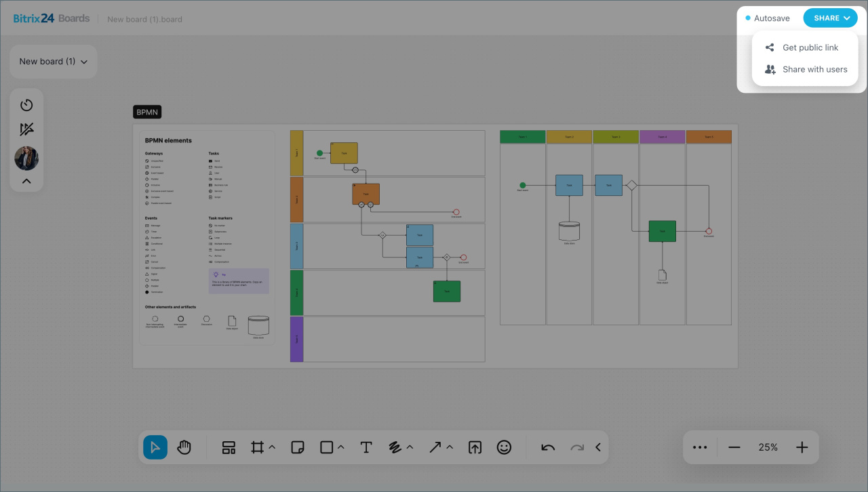Start the timer from side panel
Image resolution: width=868 pixels, height=492 pixels.
(x=26, y=105)
